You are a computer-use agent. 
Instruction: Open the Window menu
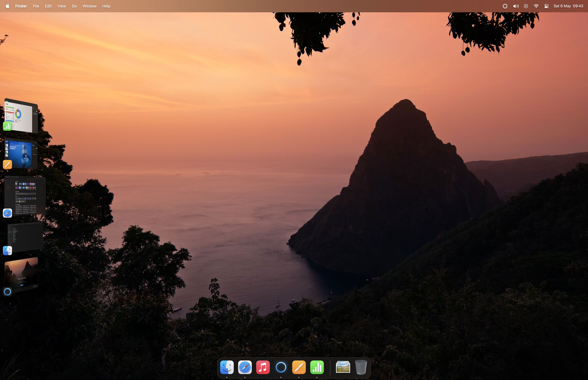tap(89, 6)
